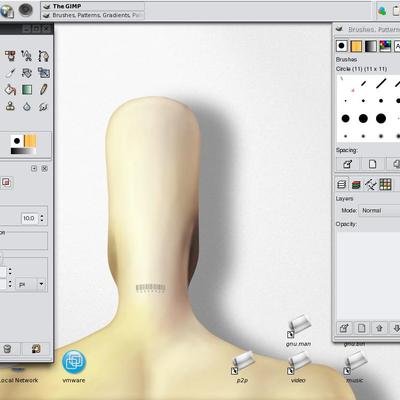Click the gradient indicator bar in toolbox
Viewport: 400px width, 400px height.
point(23,151)
